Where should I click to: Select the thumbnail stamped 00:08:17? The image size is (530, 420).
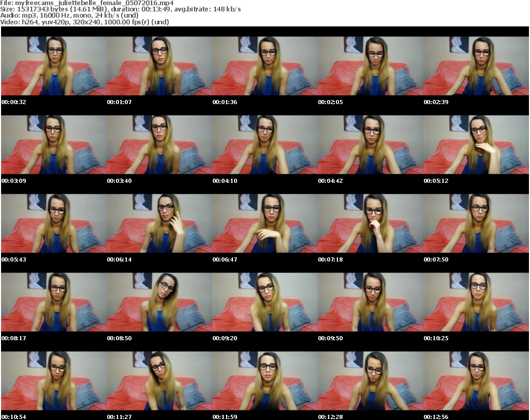54,302
